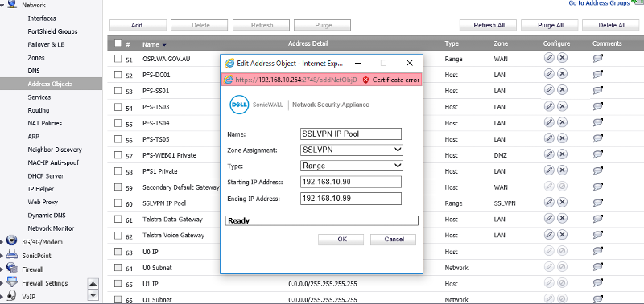
Task: Open NAT Policies in Network menu
Action: coord(45,123)
